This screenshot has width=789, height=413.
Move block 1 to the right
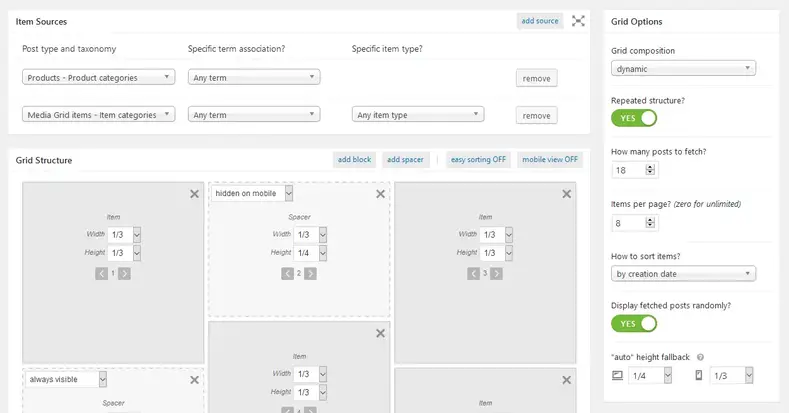[x=124, y=274]
